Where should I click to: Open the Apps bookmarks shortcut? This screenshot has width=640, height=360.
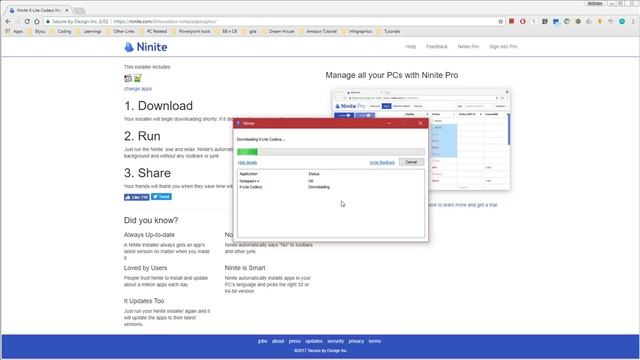point(14,31)
